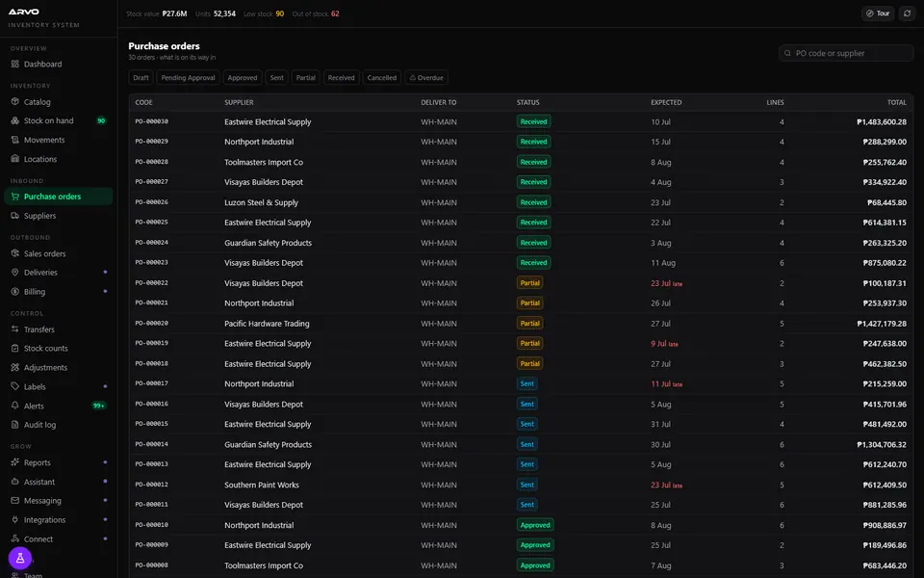
Task: Click the Transfers arrows icon
Action: point(14,329)
